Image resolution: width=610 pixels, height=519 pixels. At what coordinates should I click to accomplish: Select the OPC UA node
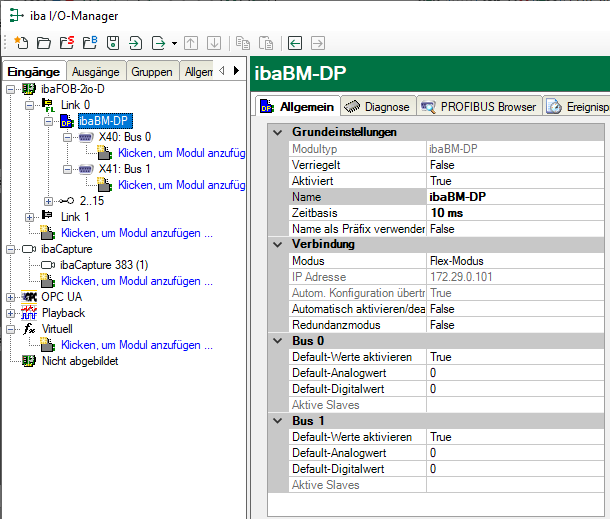61,297
